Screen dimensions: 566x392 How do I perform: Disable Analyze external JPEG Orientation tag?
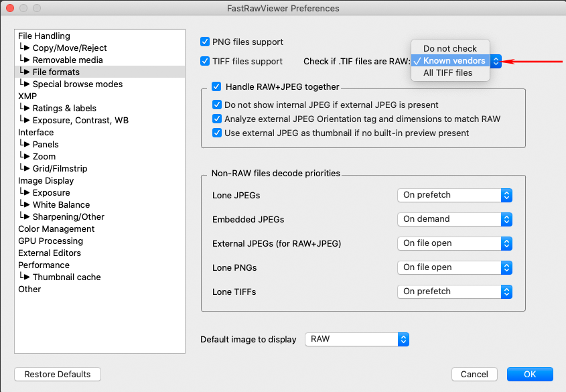pos(217,119)
